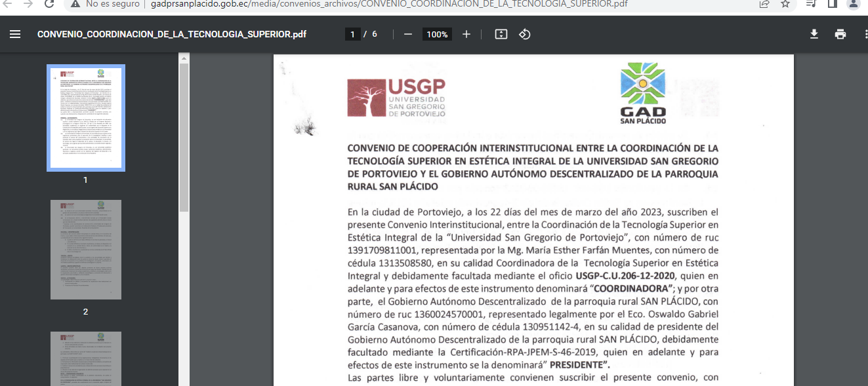Print the PDF document

pyautogui.click(x=840, y=34)
